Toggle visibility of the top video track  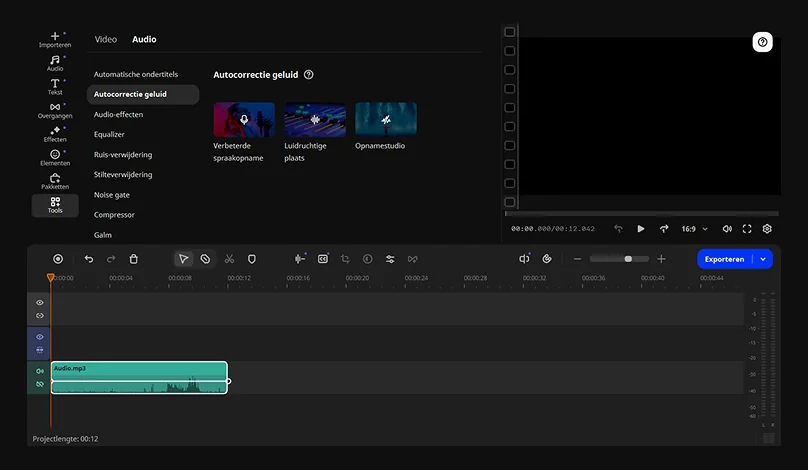click(40, 302)
